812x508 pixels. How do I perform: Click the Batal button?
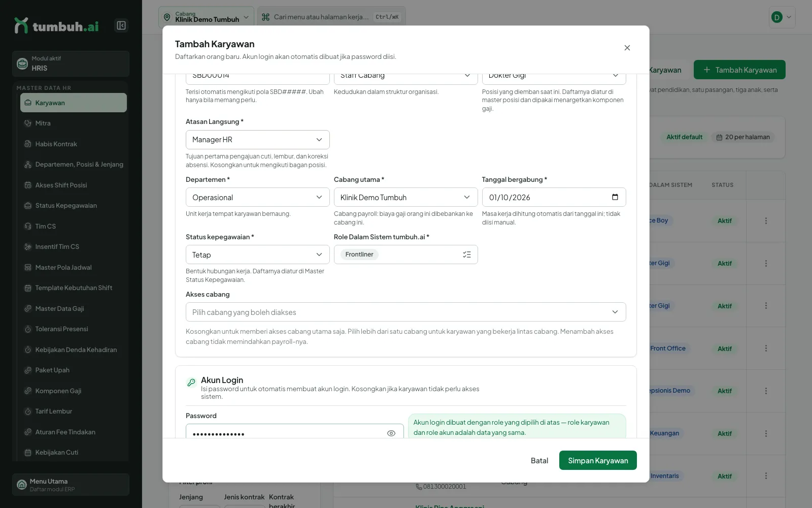click(x=539, y=460)
